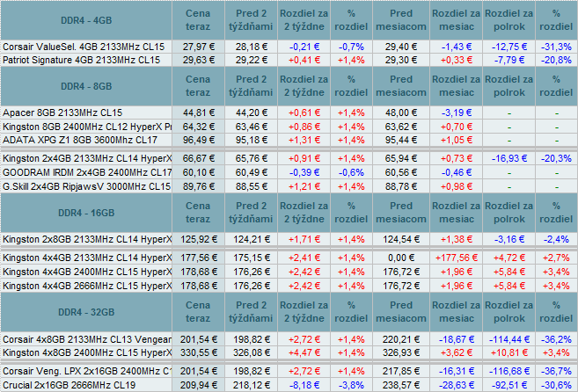Click the 28,18 € two-weeks-ago price
This screenshot has width=578, height=392.
(x=251, y=47)
